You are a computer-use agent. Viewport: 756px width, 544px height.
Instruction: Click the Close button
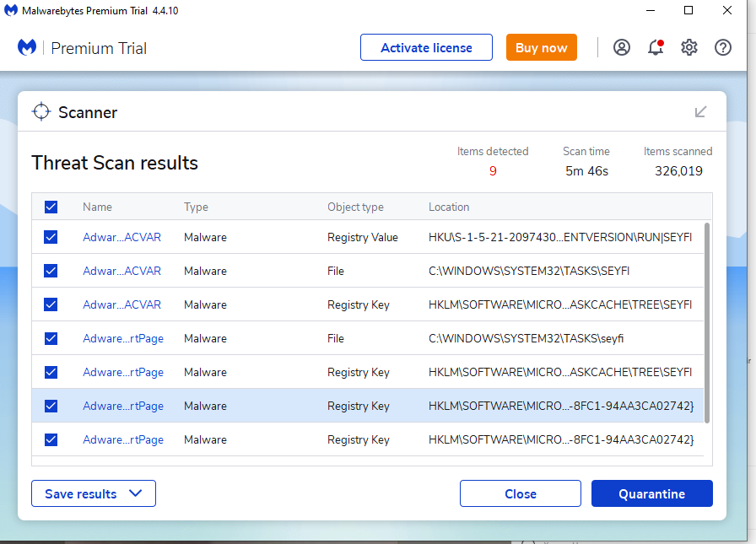tap(521, 493)
